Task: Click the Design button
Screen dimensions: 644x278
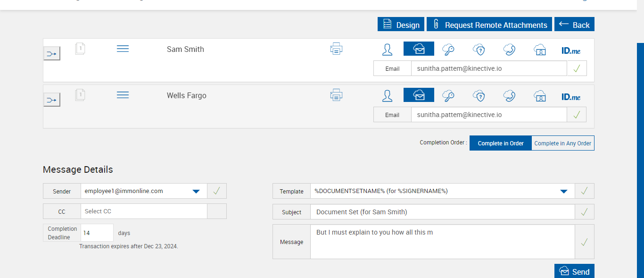Action: pos(401,25)
